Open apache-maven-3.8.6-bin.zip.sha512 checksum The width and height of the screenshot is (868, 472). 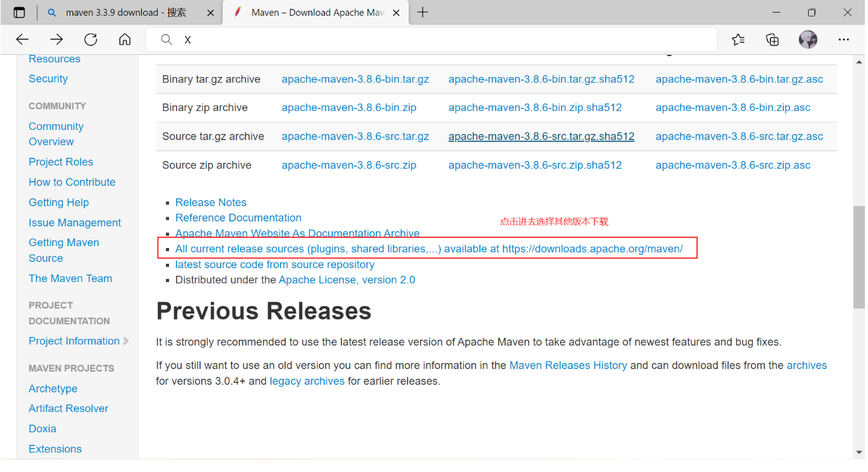click(x=535, y=107)
